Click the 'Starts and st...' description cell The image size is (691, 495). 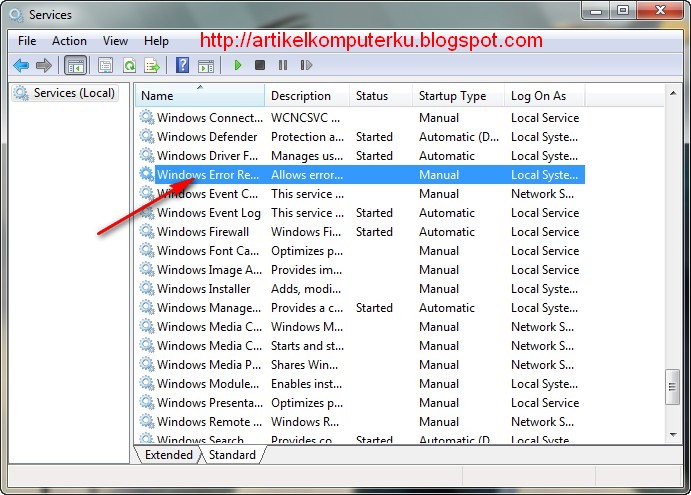point(308,346)
